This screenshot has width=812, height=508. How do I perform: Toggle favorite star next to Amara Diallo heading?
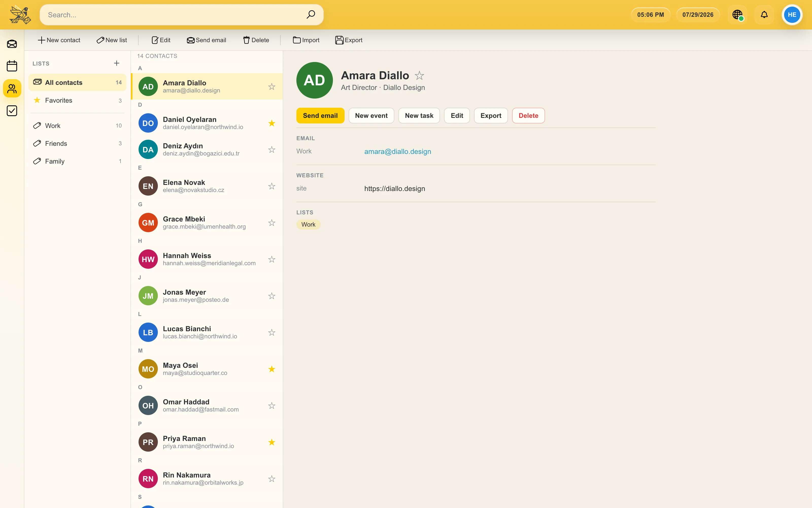pyautogui.click(x=419, y=76)
